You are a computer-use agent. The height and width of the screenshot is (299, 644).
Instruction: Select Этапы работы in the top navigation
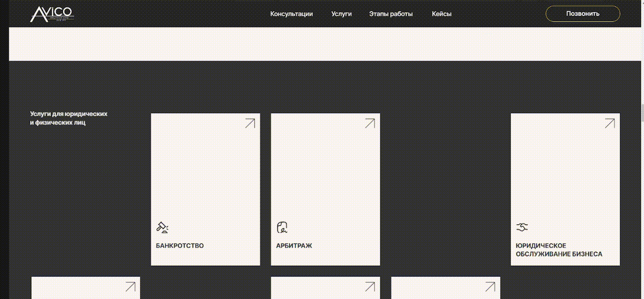[x=391, y=14]
